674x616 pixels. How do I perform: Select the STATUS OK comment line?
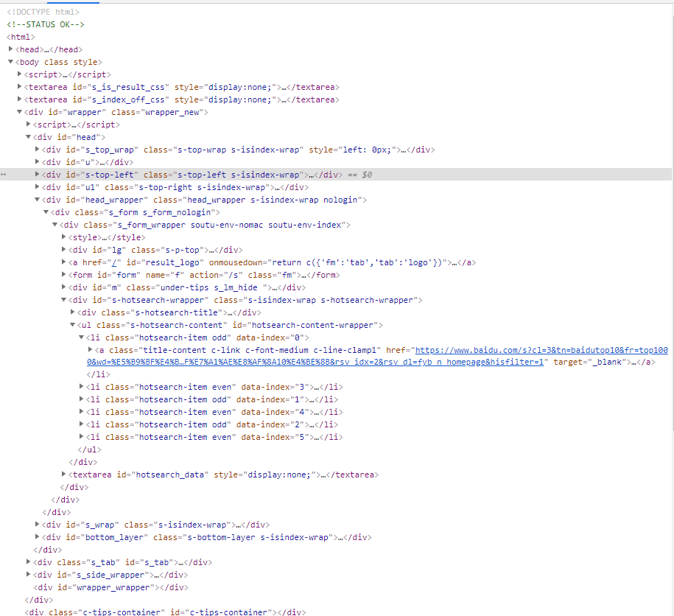tap(46, 24)
